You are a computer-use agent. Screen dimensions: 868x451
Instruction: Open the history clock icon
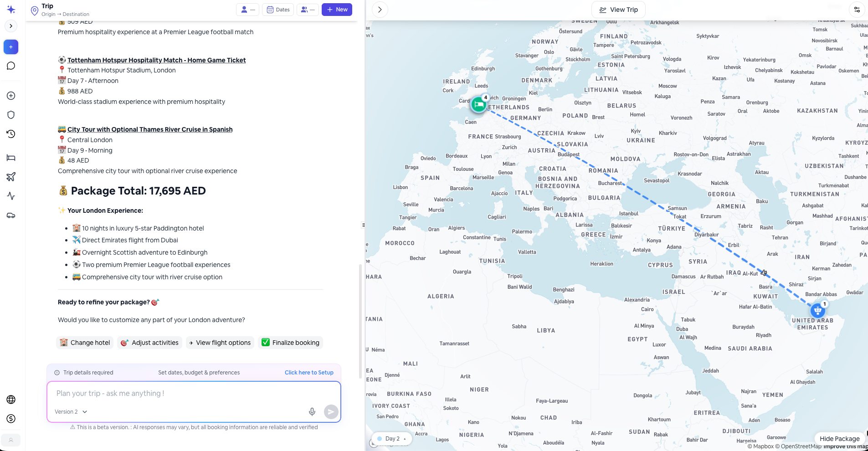pyautogui.click(x=11, y=134)
